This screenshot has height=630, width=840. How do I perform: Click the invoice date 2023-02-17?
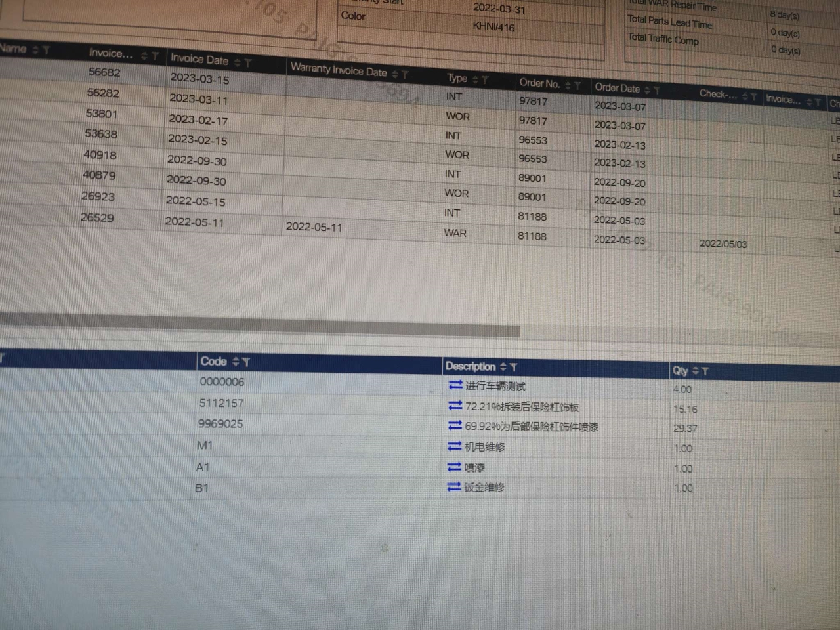coord(198,120)
